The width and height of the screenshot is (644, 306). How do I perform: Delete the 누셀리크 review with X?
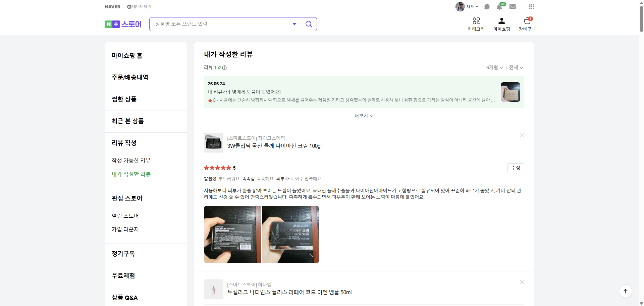point(522,282)
